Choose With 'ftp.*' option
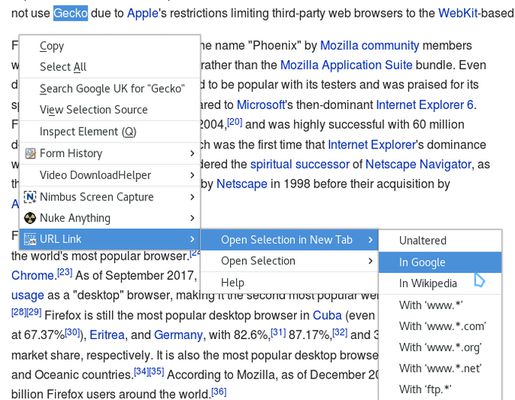 coord(440,389)
